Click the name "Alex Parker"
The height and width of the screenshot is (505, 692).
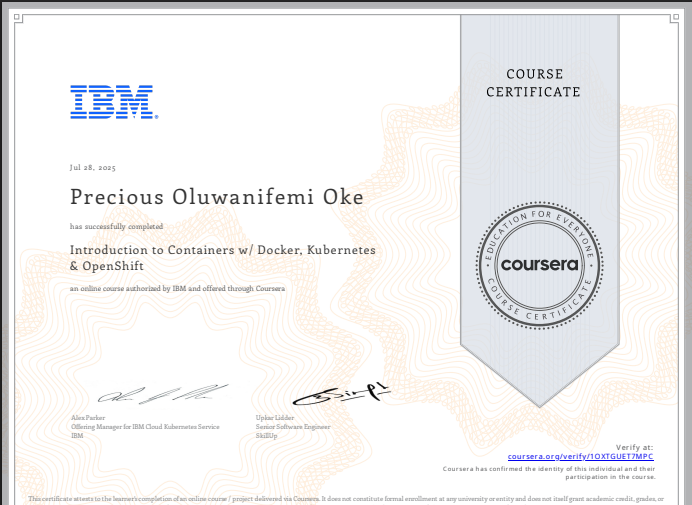[88, 418]
